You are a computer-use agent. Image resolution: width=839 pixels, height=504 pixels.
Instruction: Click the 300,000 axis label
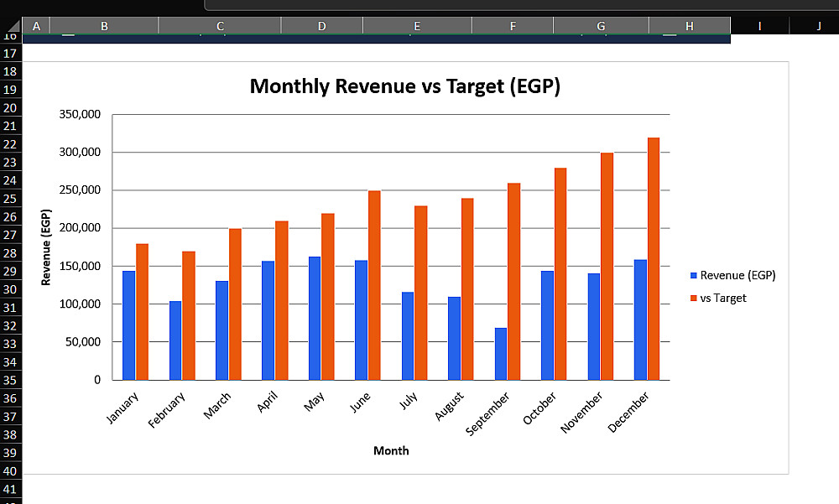click(80, 152)
